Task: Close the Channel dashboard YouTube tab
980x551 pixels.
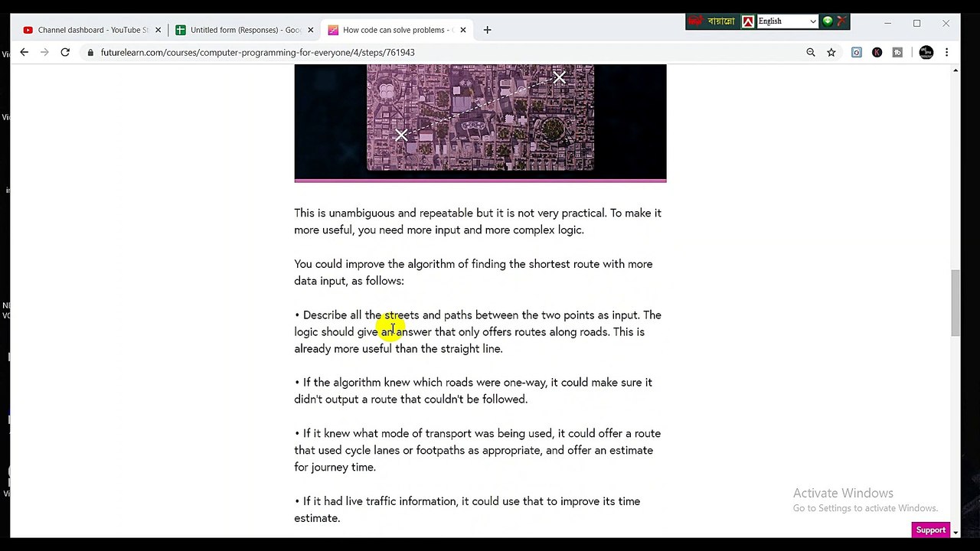Action: (x=158, y=30)
